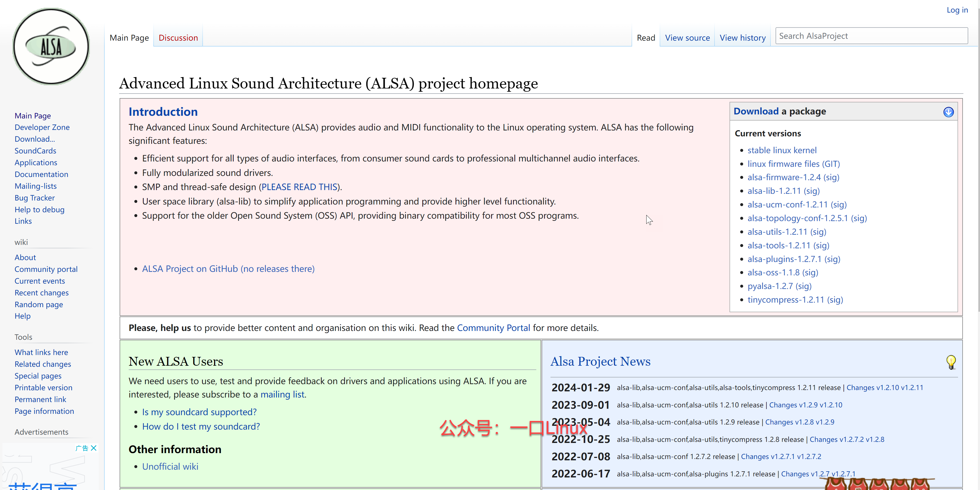Toggle Read view mode
980x490 pixels.
[x=646, y=37]
